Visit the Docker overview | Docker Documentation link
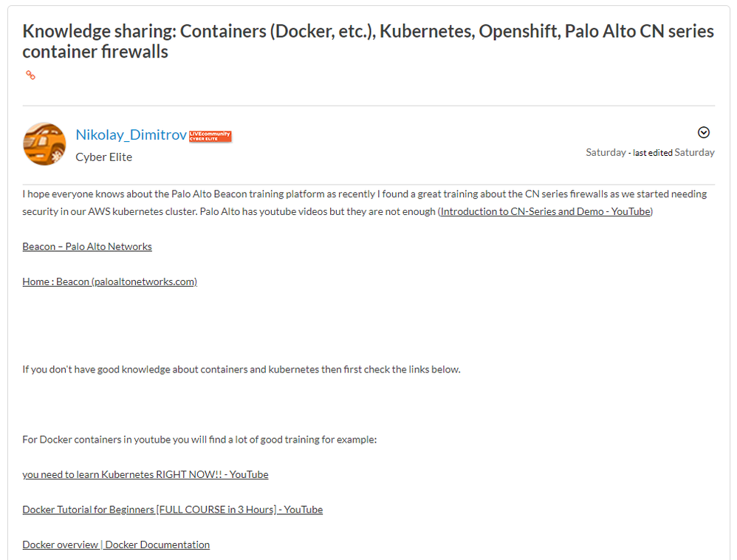The width and height of the screenshot is (737, 560). click(116, 544)
